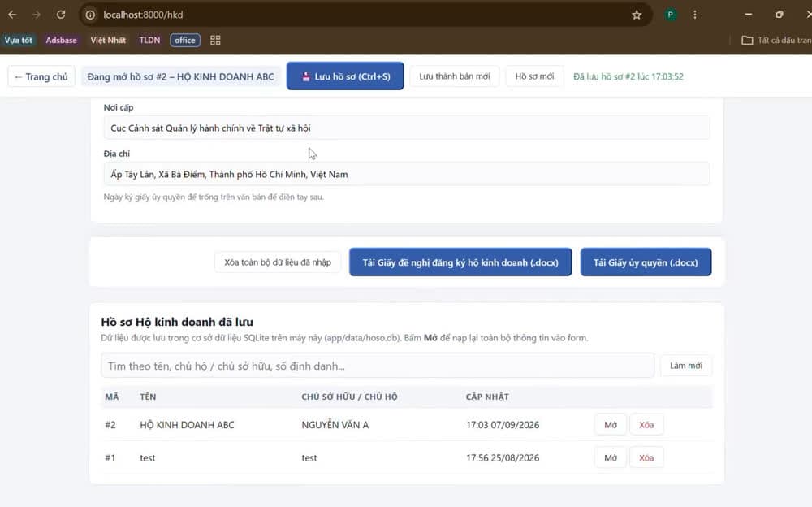Open the office bookmark group
This screenshot has height=507, width=812.
[185, 41]
